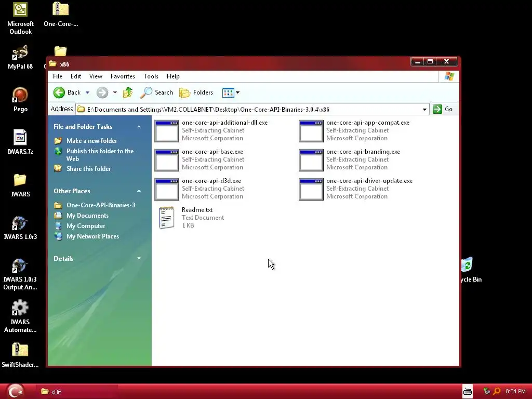Open the Edit menu

pos(76,76)
